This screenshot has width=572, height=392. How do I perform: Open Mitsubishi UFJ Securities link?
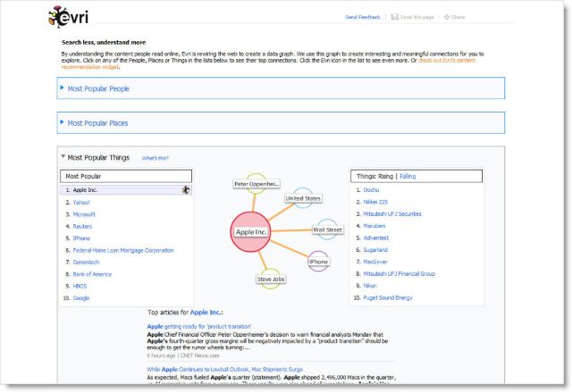click(x=392, y=213)
